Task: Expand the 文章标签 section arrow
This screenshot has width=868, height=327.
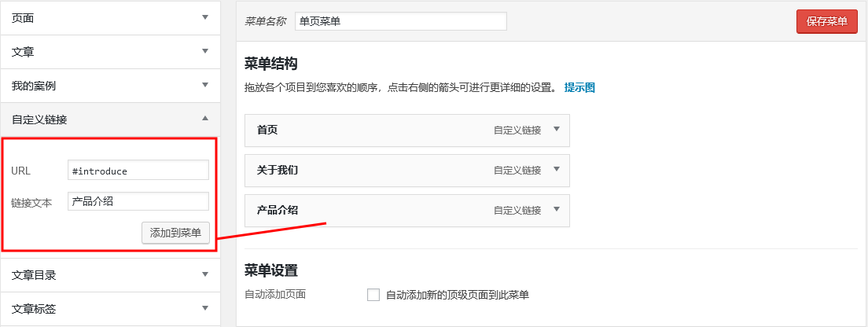Action: click(205, 308)
